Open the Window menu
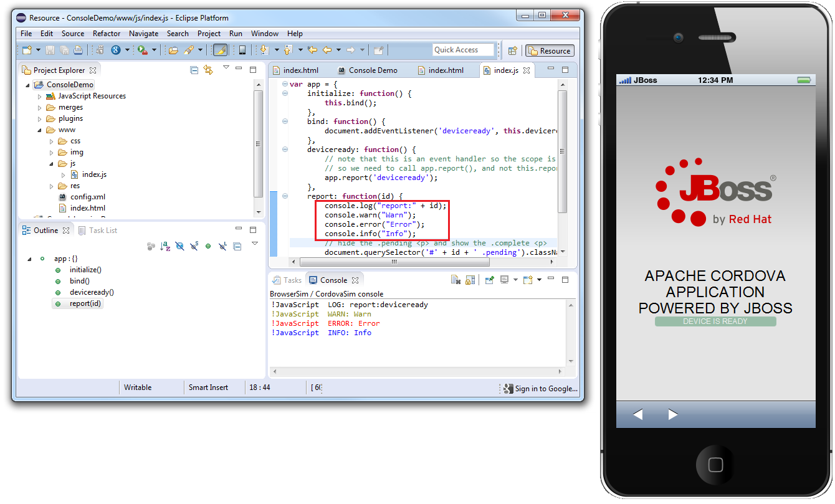 point(265,34)
